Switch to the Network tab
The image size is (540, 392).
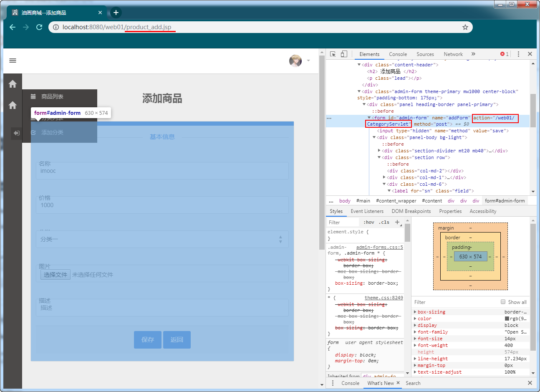[x=453, y=54]
